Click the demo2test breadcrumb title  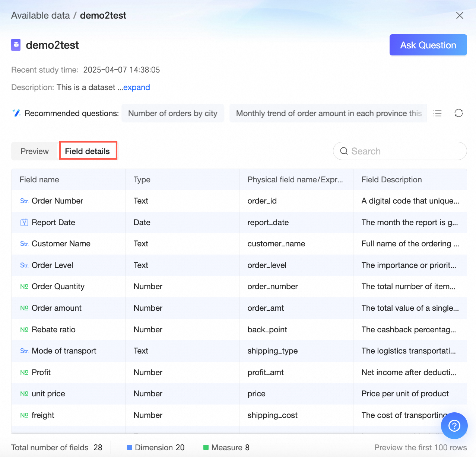coord(103,15)
